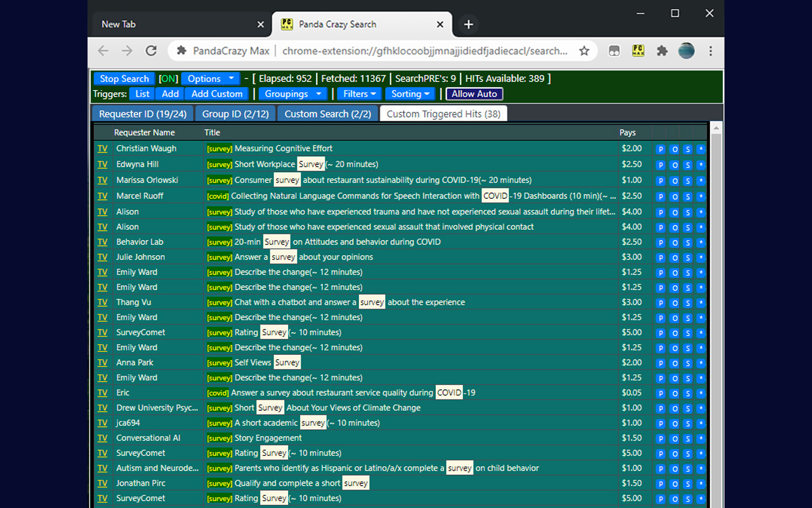
Task: Switch to the Requester ID tab
Action: (143, 114)
